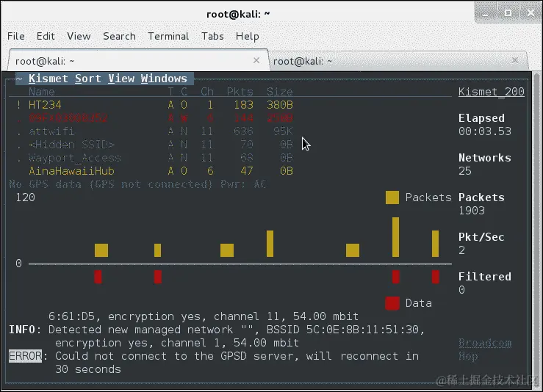Open the Tabs menu
The width and height of the screenshot is (543, 392).
[x=212, y=36]
